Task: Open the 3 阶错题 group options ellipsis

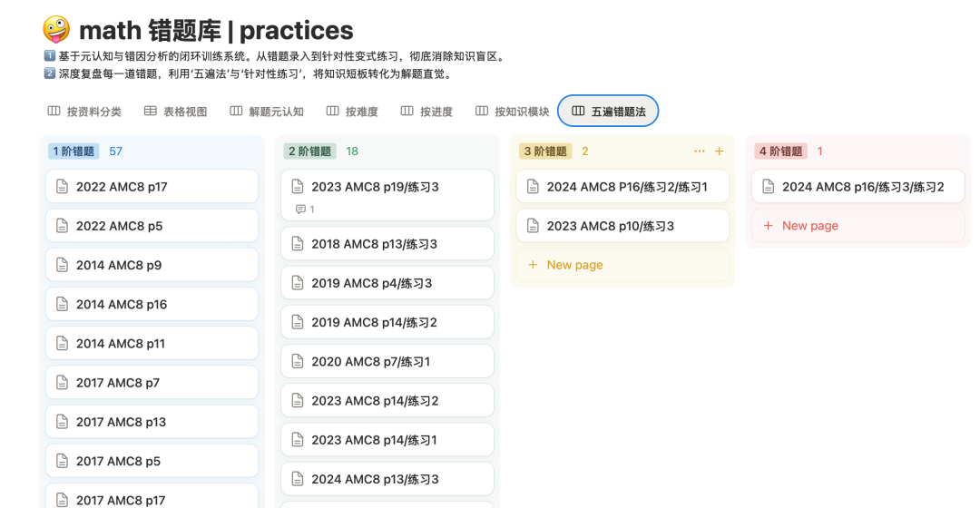Action: (x=700, y=151)
